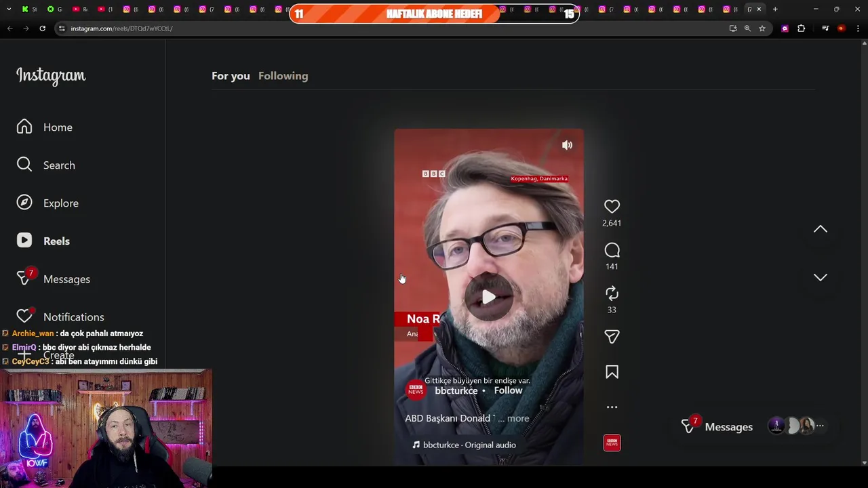868x488 pixels.
Task: Go to Explore page
Action: [47, 203]
